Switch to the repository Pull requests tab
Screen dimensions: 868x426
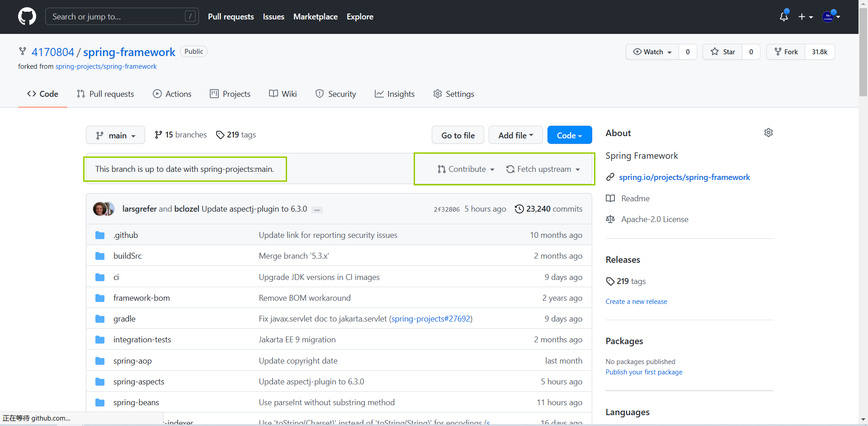click(x=105, y=94)
